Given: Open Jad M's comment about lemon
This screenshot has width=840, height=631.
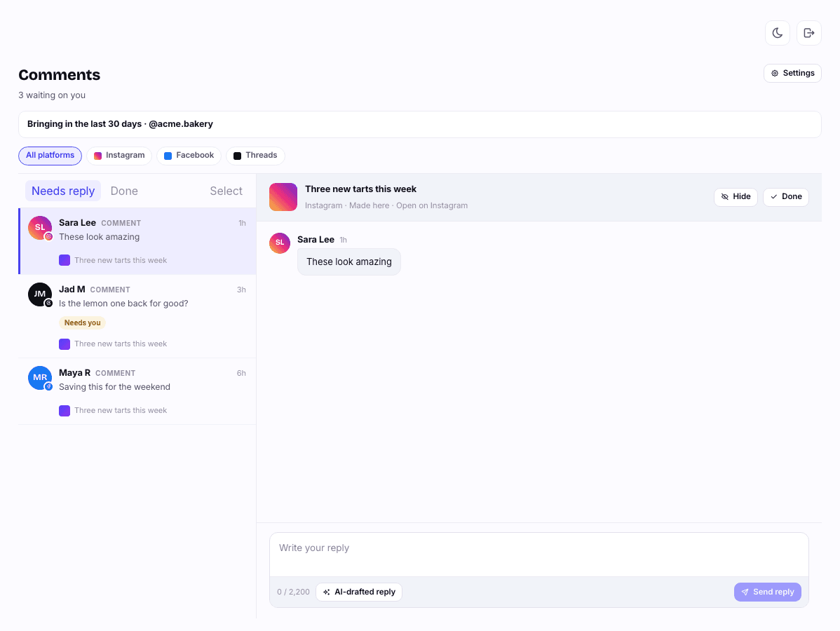Looking at the screenshot, I should [137, 316].
